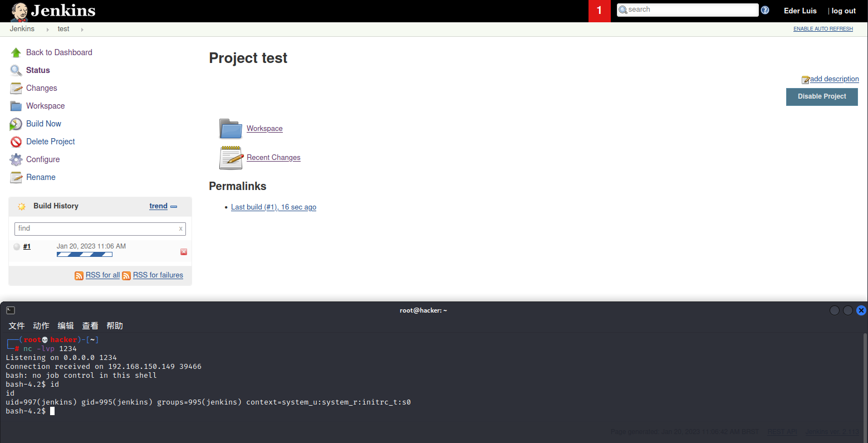Click the build #1 grey status ball
The width and height of the screenshot is (868, 443).
point(17,247)
